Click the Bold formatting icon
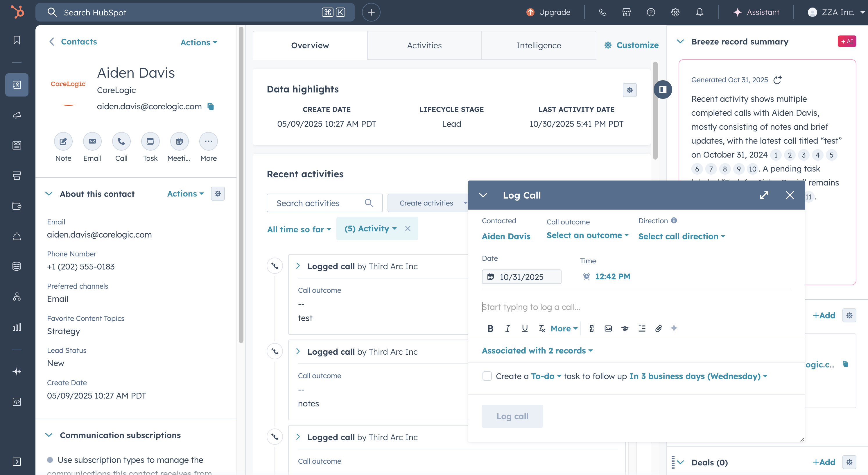Screen dimensions: 868x475 (490, 328)
